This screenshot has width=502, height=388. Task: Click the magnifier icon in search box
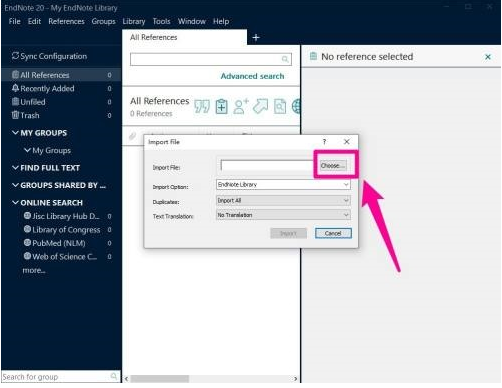coord(285,59)
